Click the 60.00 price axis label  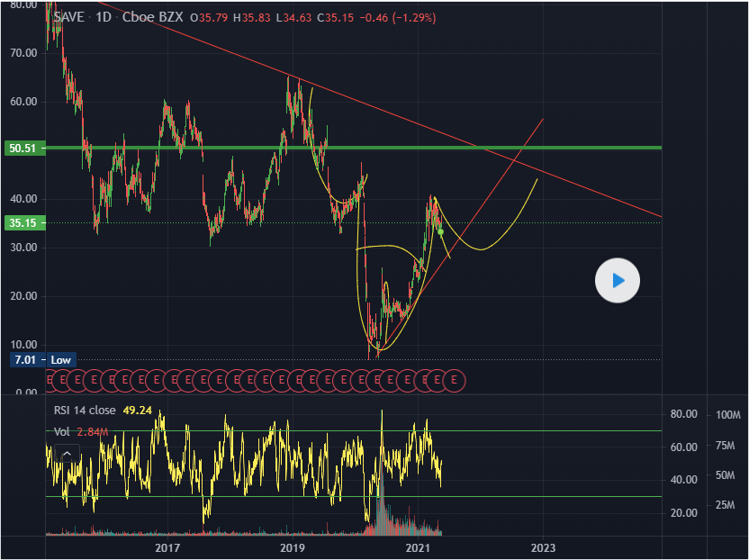click(23, 102)
